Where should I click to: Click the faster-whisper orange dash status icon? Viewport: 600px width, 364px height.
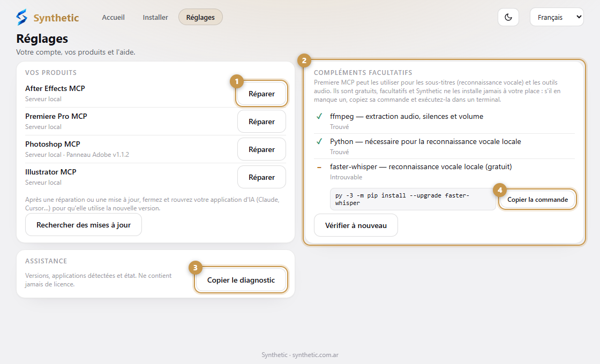(319, 167)
